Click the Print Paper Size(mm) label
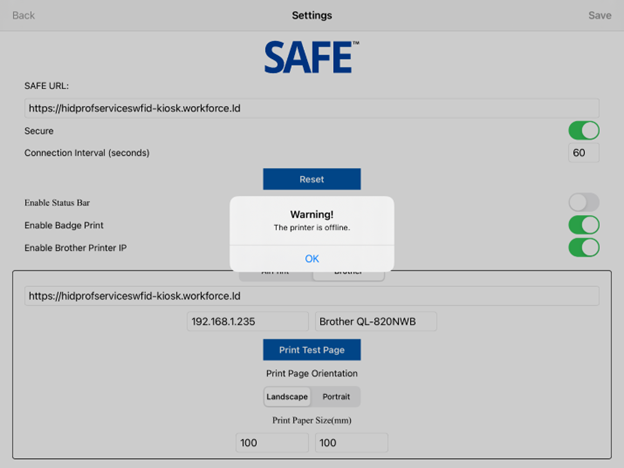 pos(312,420)
